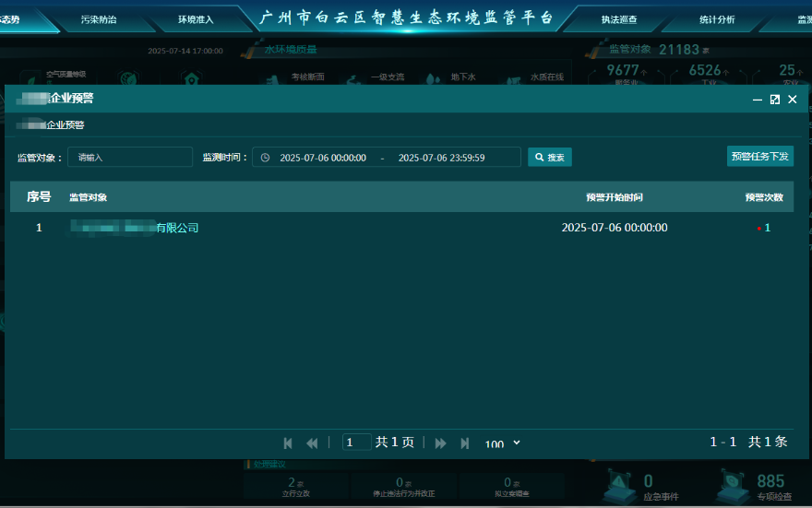The width and height of the screenshot is (812, 508).
Task: Minimize the 企业预警 dialog window
Action: (x=758, y=100)
